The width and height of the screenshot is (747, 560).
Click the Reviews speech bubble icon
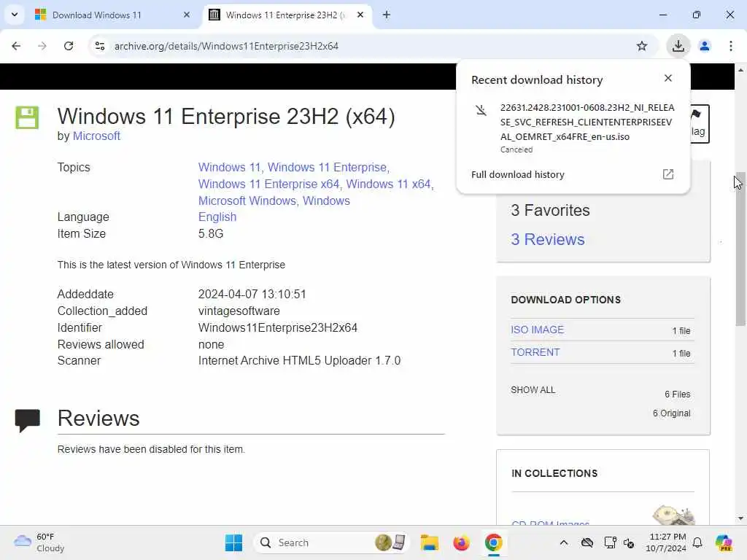27,420
